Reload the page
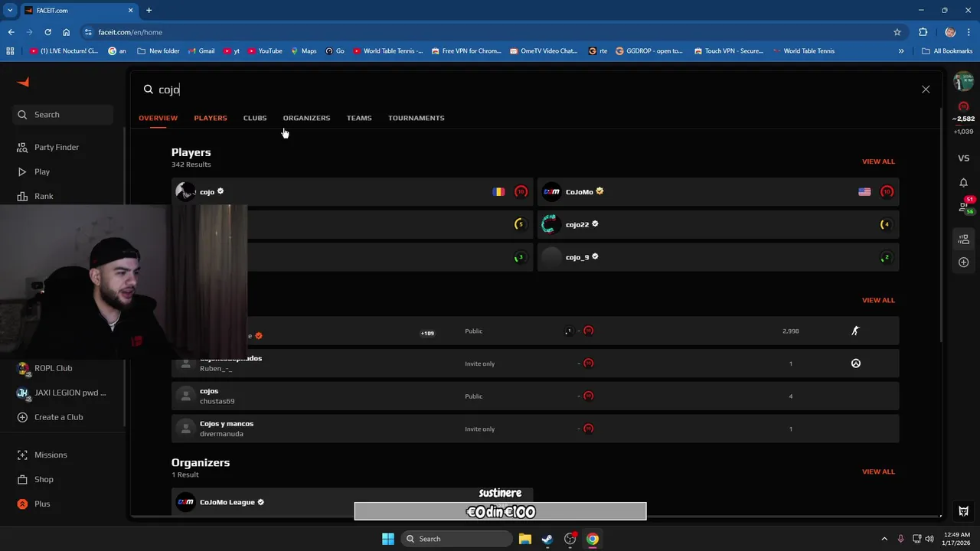 coord(47,32)
